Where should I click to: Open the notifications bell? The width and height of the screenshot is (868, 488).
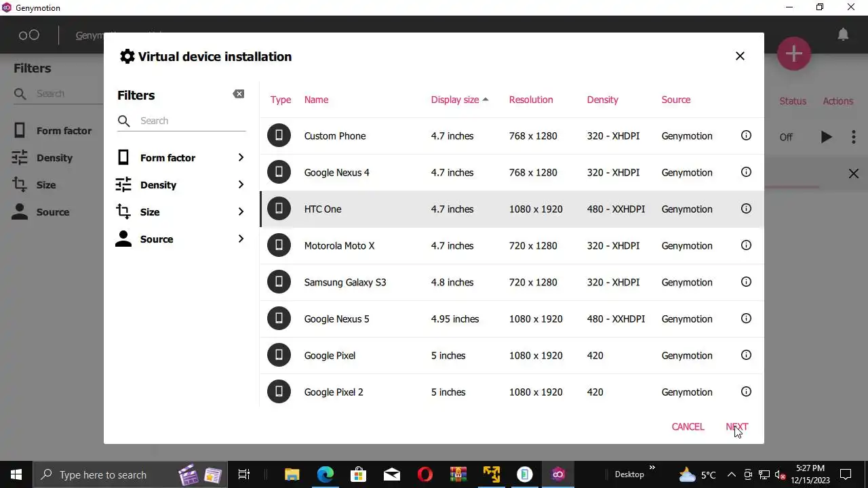843,35
